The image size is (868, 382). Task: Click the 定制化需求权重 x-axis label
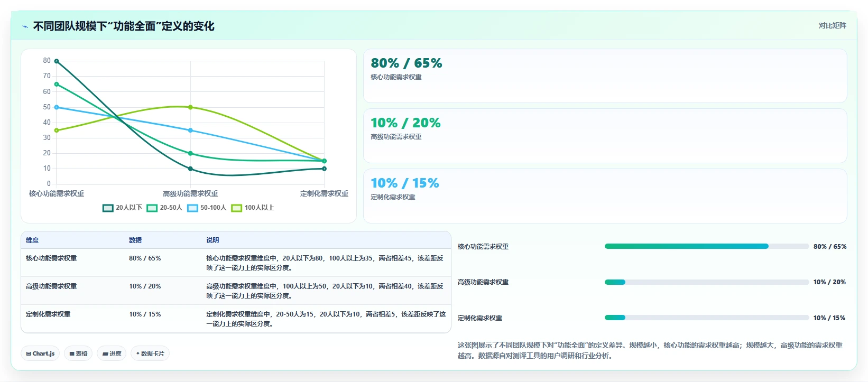[x=324, y=194]
